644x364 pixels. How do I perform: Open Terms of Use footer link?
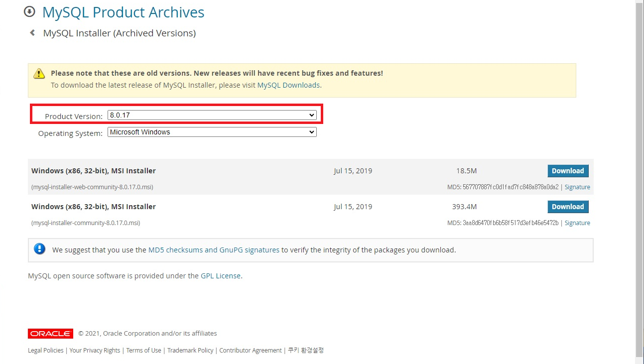[x=143, y=351]
